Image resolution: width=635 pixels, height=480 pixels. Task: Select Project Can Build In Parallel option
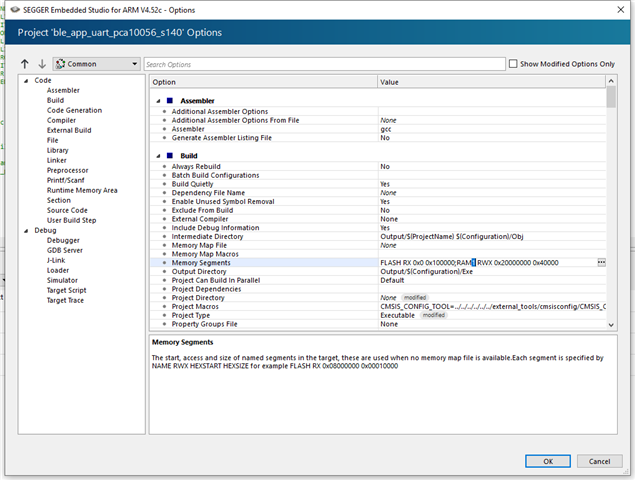pos(378,280)
